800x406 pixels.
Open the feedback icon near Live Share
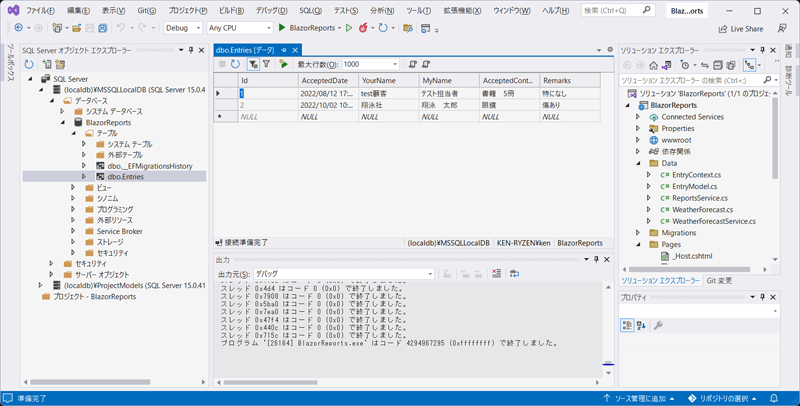782,29
